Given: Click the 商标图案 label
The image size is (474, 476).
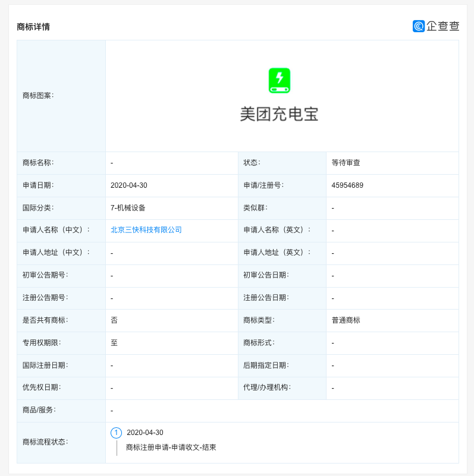Looking at the screenshot, I should tap(38, 96).
